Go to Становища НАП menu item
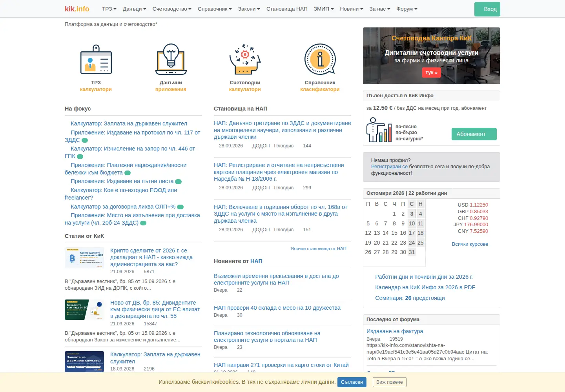This screenshot has height=392, width=565. click(287, 9)
